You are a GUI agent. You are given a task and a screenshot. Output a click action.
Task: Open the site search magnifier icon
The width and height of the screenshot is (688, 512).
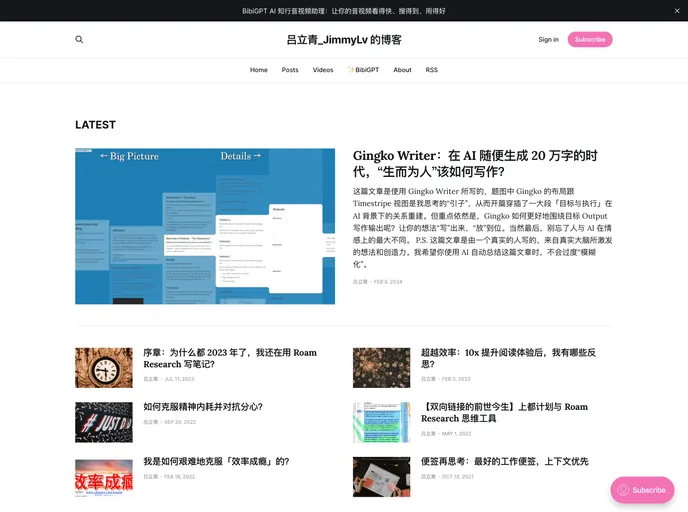point(79,39)
